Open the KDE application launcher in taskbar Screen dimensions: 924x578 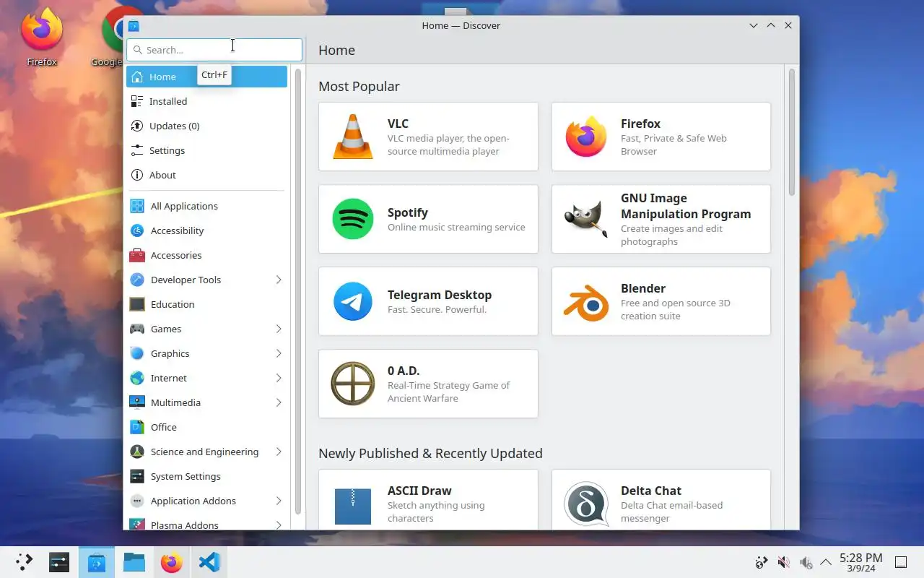point(24,562)
